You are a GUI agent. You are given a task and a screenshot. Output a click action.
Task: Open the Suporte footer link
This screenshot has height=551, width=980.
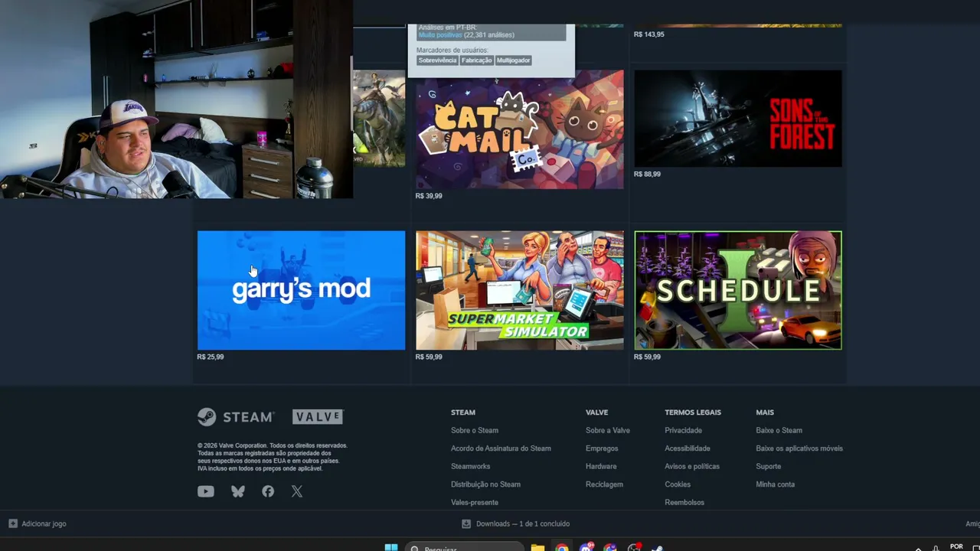tap(768, 466)
